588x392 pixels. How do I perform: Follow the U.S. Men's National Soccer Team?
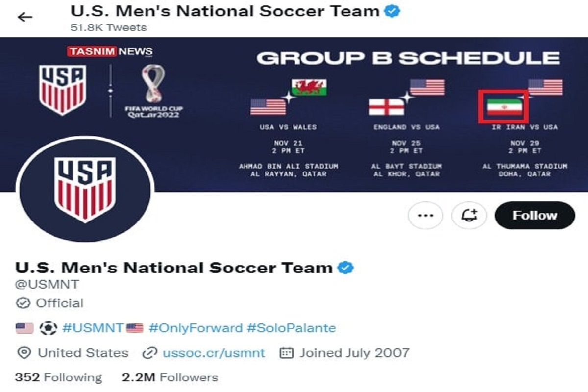pos(535,216)
